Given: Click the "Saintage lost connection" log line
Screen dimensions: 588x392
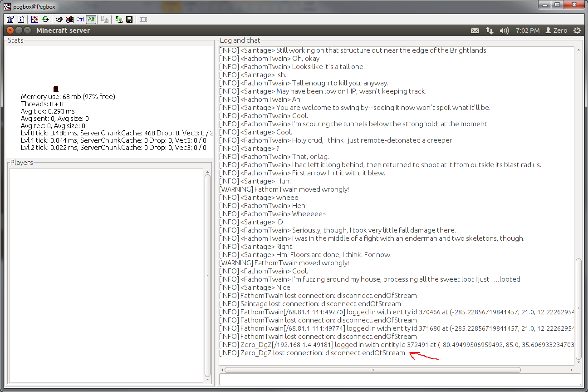Looking at the screenshot, I should 310,304.
